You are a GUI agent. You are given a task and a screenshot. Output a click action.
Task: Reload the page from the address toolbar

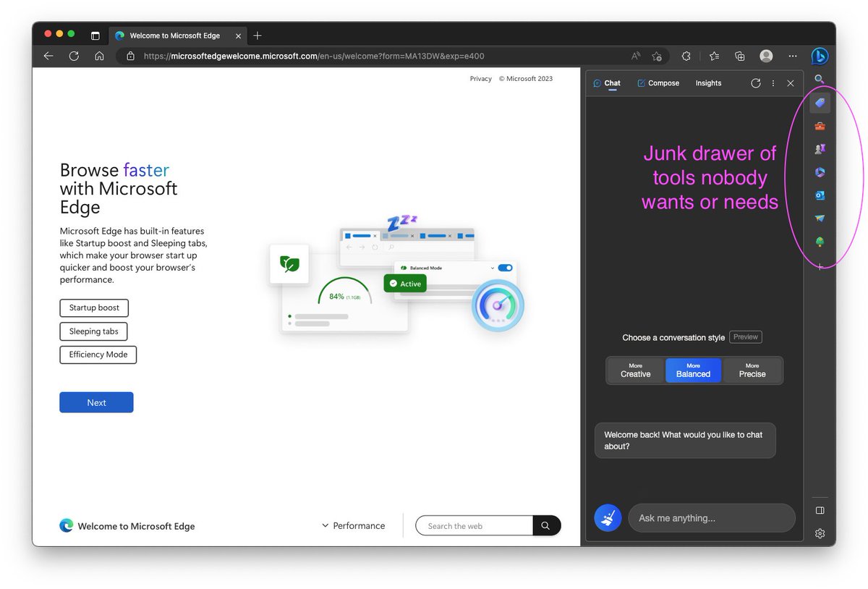[x=74, y=56]
